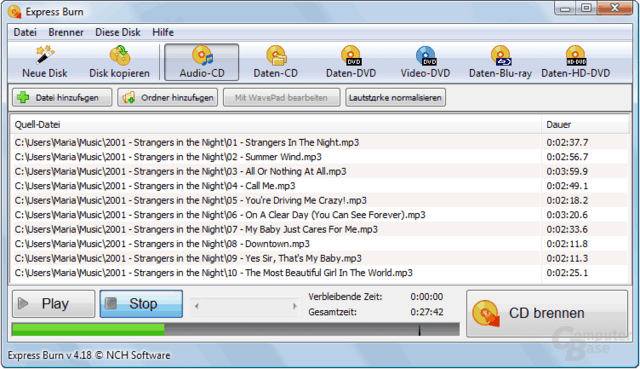Open the Diese Disk menu
640x369 pixels.
point(118,32)
